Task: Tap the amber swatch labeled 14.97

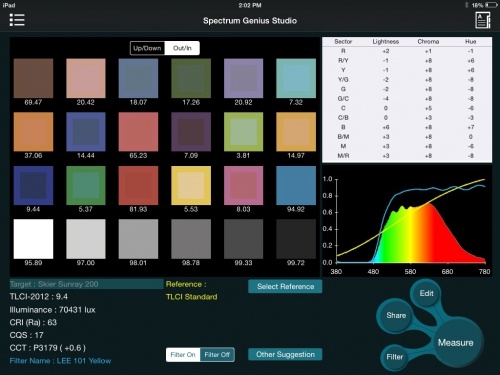Action: (x=296, y=132)
